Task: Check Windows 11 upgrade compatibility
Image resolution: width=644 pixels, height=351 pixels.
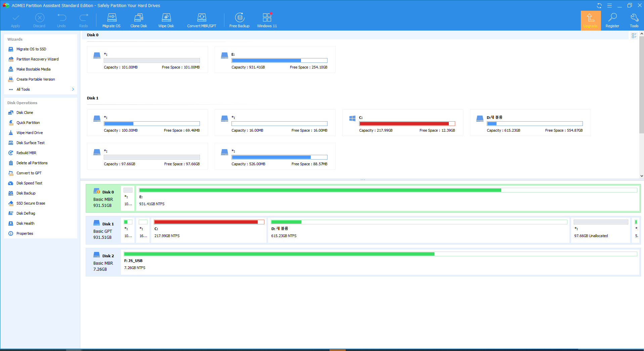Action: tap(267, 20)
